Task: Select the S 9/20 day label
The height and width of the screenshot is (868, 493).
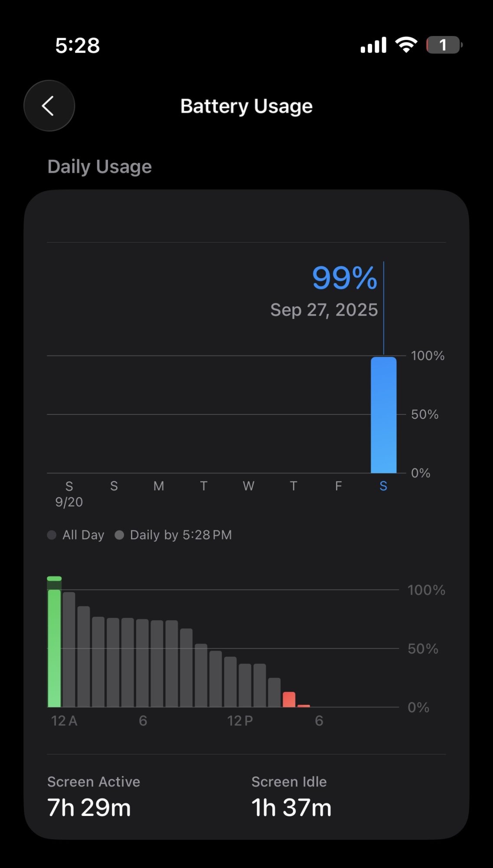Action: [69, 494]
